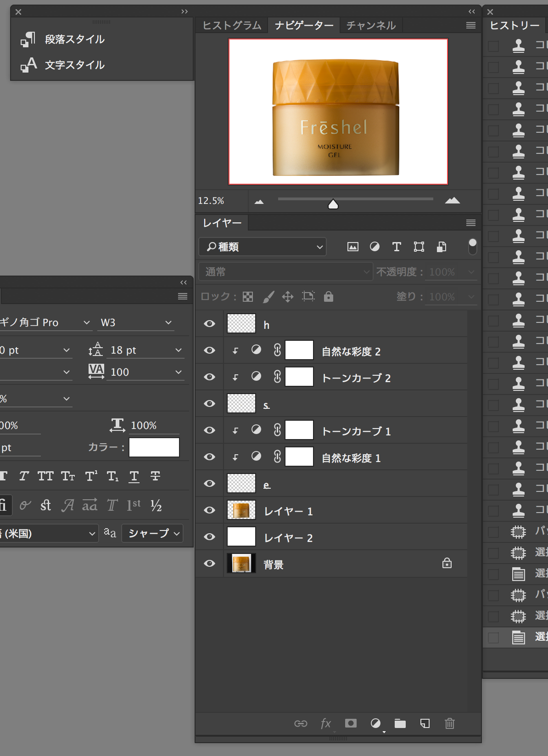
Task: Filter layers by type (T) icon
Action: [397, 247]
